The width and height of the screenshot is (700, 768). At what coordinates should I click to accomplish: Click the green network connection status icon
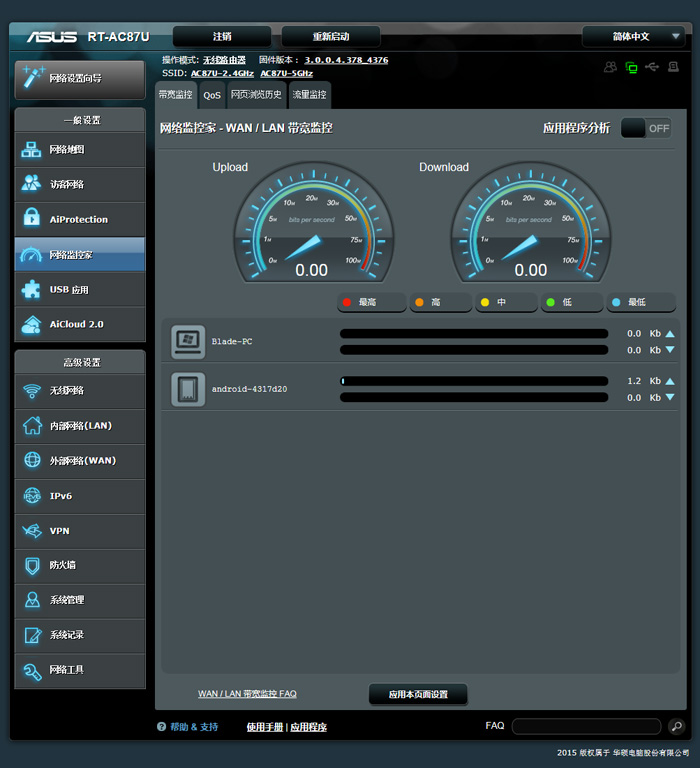[631, 68]
